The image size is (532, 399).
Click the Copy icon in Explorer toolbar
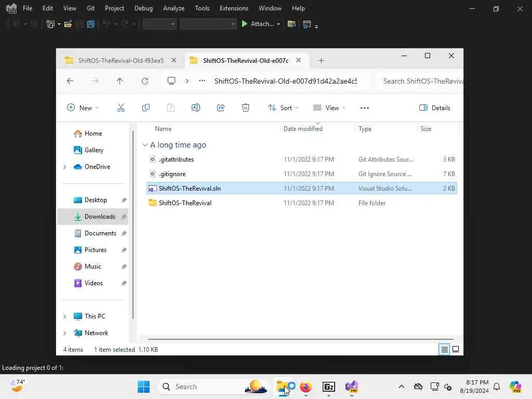click(146, 108)
